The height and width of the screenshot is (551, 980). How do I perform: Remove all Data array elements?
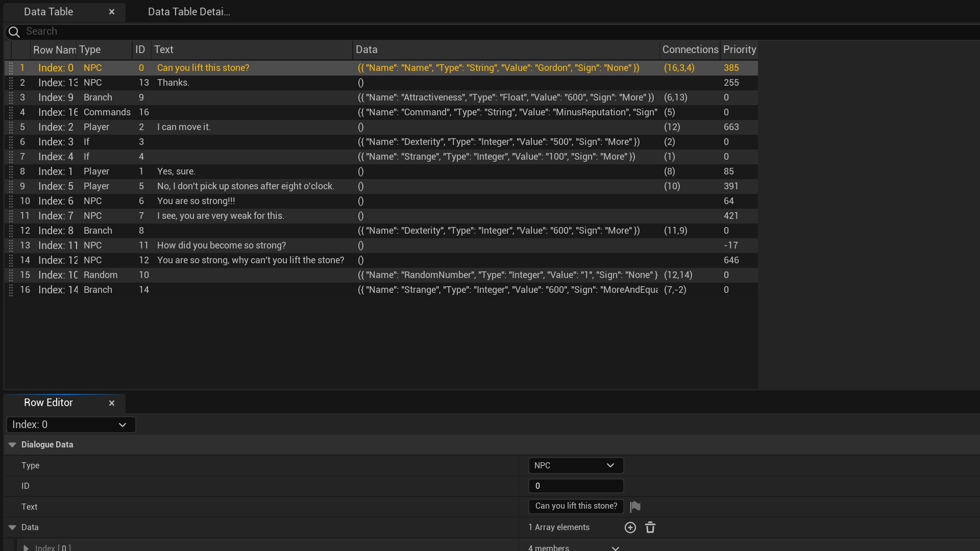[650, 528]
